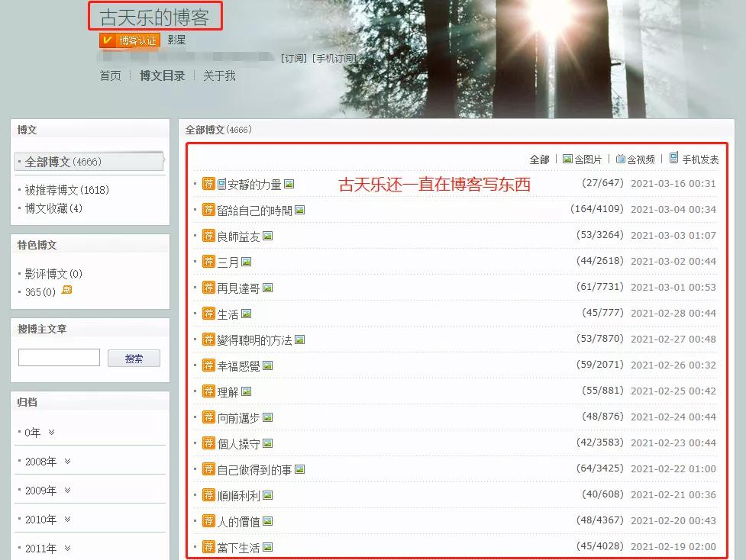The width and height of the screenshot is (746, 560).
Task: Click the 荐 badge beside 安靜的力量
Action: (x=210, y=183)
